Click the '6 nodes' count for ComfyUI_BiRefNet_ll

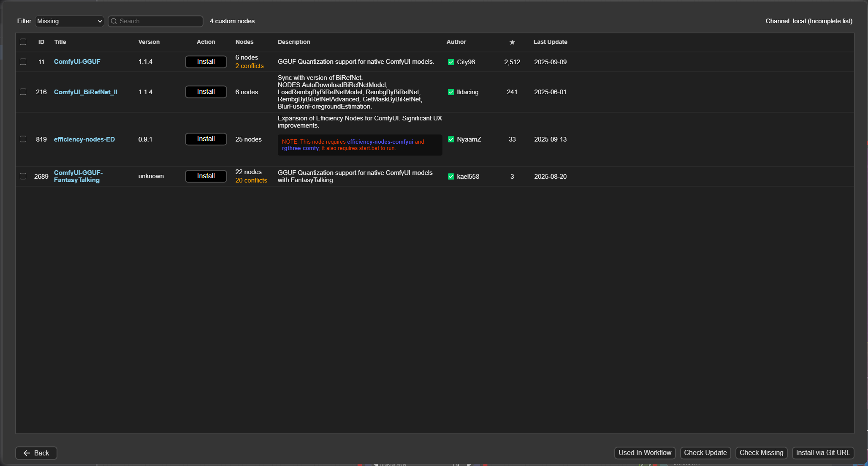click(247, 92)
